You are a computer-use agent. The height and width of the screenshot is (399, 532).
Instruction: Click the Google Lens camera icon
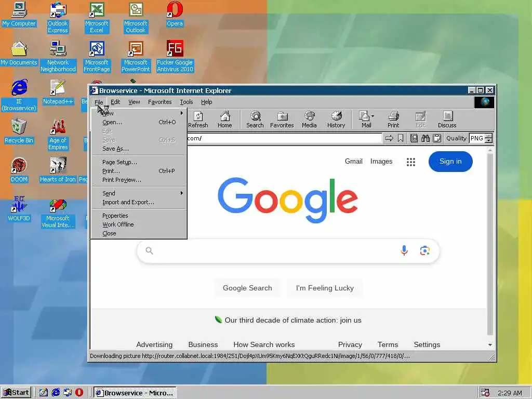click(425, 251)
